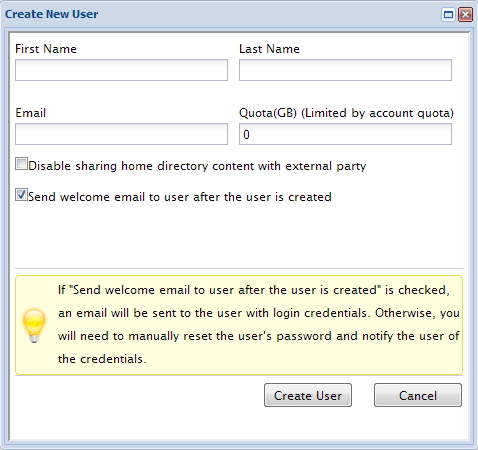Click into the Email input box
The height and width of the screenshot is (450, 478).
point(121,134)
